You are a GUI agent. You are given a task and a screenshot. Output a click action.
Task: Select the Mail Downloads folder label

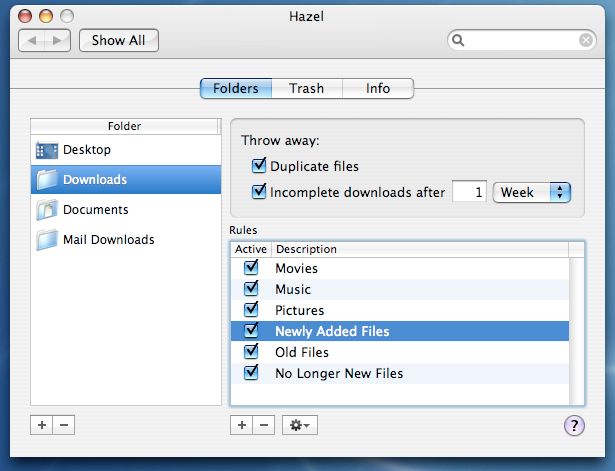coord(109,240)
